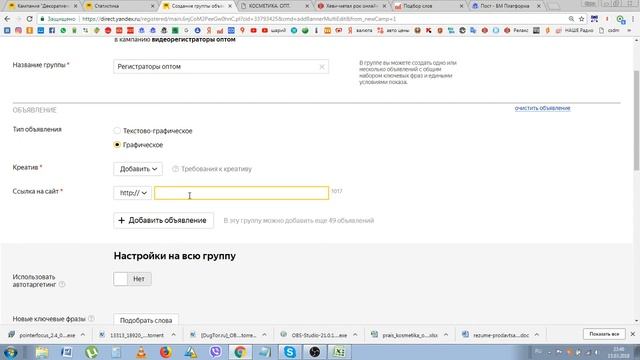The image size is (640, 360).
Task: Open Viber from the taskbar
Action: (x=216, y=352)
